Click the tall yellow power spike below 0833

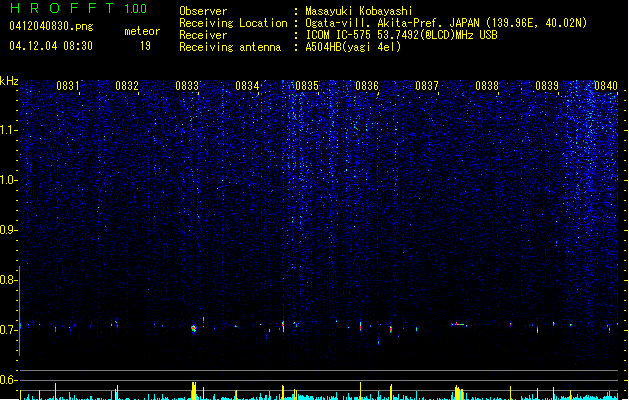[x=194, y=391]
